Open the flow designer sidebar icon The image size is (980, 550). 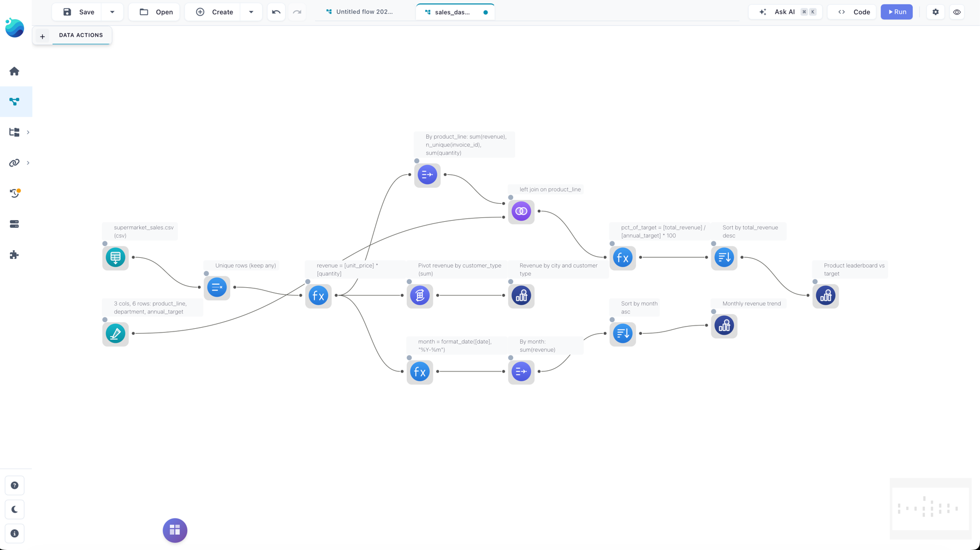(14, 102)
